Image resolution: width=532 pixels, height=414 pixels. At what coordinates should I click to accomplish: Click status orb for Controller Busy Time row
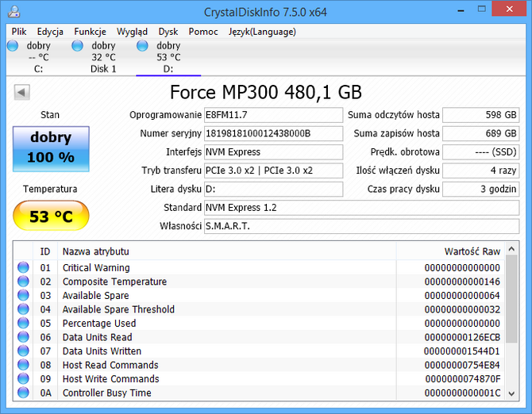click(23, 393)
